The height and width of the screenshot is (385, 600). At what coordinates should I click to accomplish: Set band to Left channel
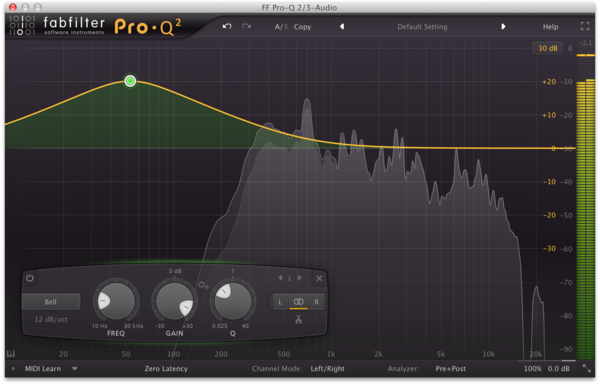click(280, 302)
